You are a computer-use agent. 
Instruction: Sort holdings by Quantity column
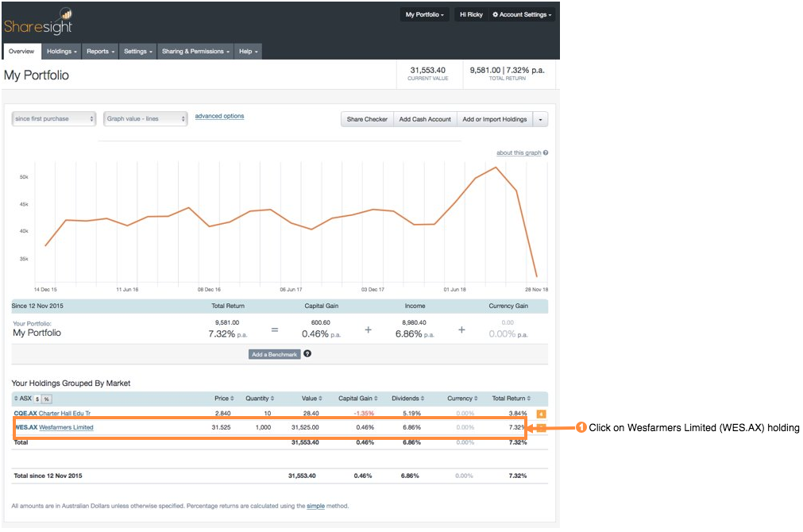pyautogui.click(x=260, y=399)
